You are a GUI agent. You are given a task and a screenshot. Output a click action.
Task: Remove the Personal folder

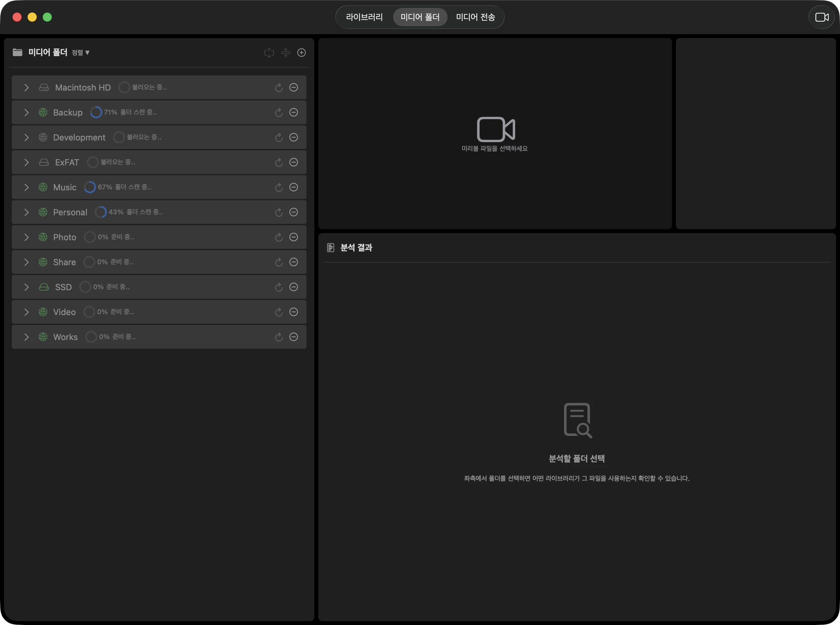[293, 212]
